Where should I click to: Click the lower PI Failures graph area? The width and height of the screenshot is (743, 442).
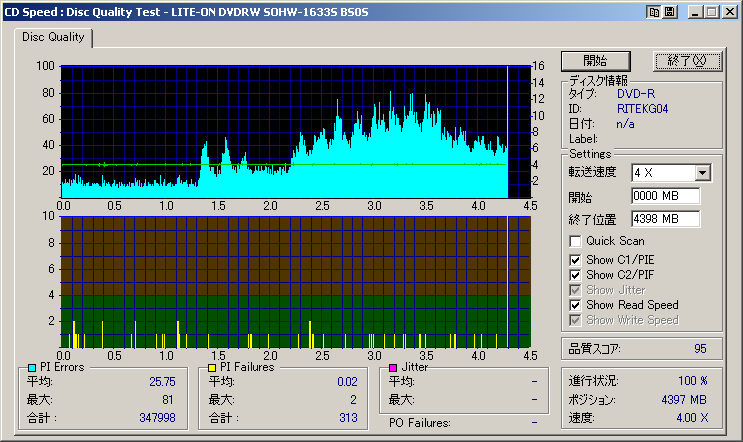pos(296,282)
